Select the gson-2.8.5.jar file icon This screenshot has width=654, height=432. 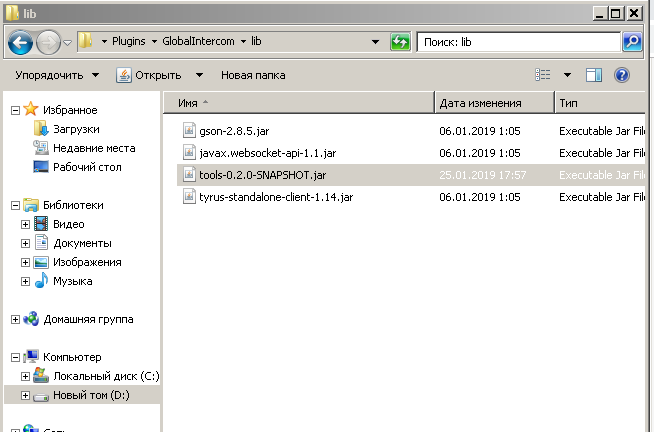191,130
